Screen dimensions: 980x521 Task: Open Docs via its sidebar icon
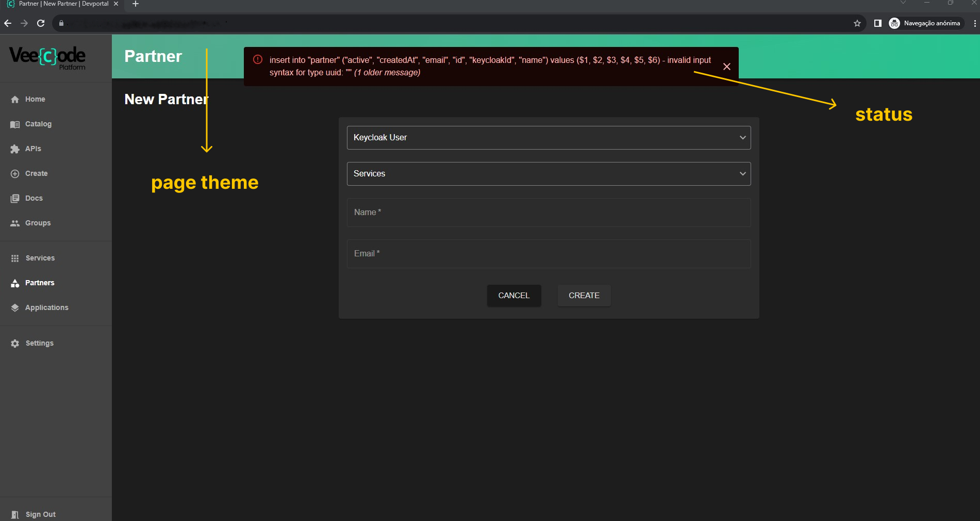pyautogui.click(x=15, y=199)
